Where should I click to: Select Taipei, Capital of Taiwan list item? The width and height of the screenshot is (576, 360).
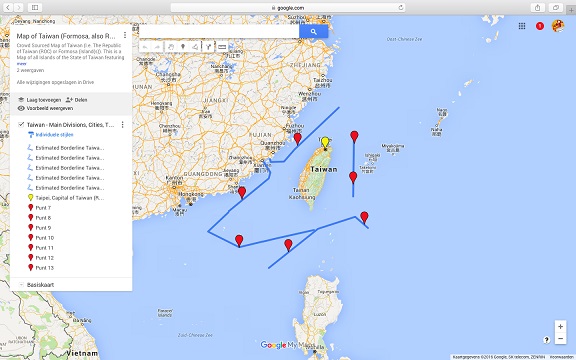click(66, 198)
